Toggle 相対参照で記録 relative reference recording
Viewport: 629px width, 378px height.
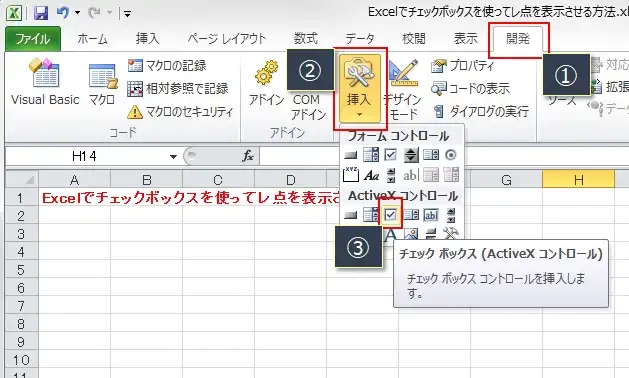click(178, 89)
